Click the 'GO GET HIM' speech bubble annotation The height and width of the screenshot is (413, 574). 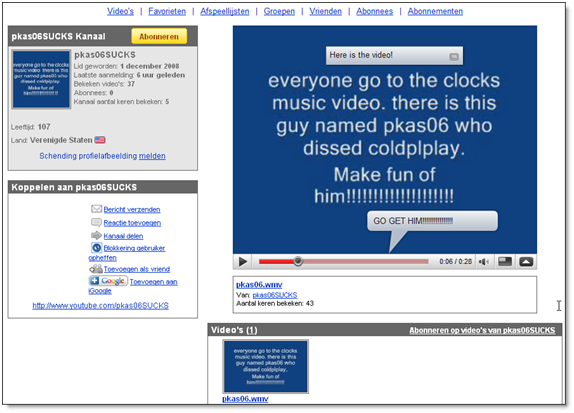[x=432, y=221]
